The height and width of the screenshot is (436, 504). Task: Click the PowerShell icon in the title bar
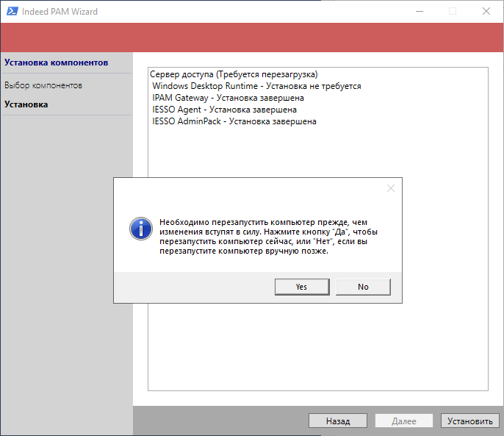tap(10, 12)
